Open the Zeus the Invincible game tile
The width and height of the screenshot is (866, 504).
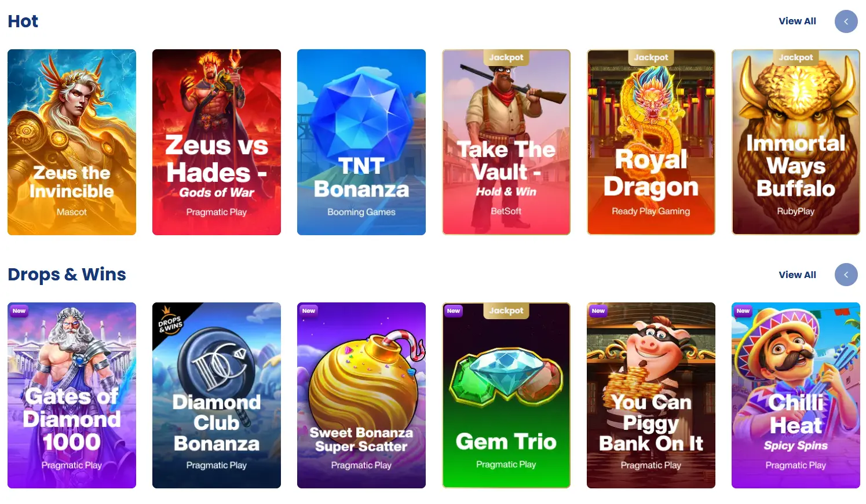coord(72,142)
